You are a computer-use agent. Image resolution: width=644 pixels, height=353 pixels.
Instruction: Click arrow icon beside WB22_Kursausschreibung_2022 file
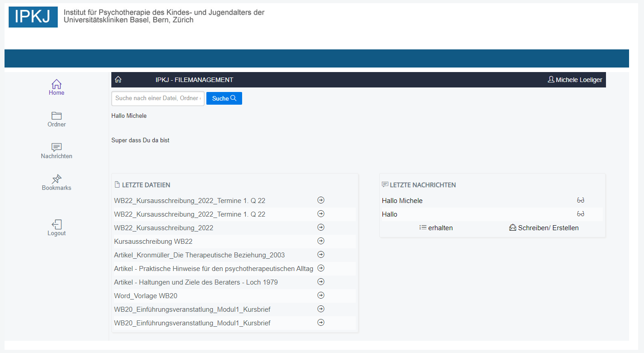point(321,227)
